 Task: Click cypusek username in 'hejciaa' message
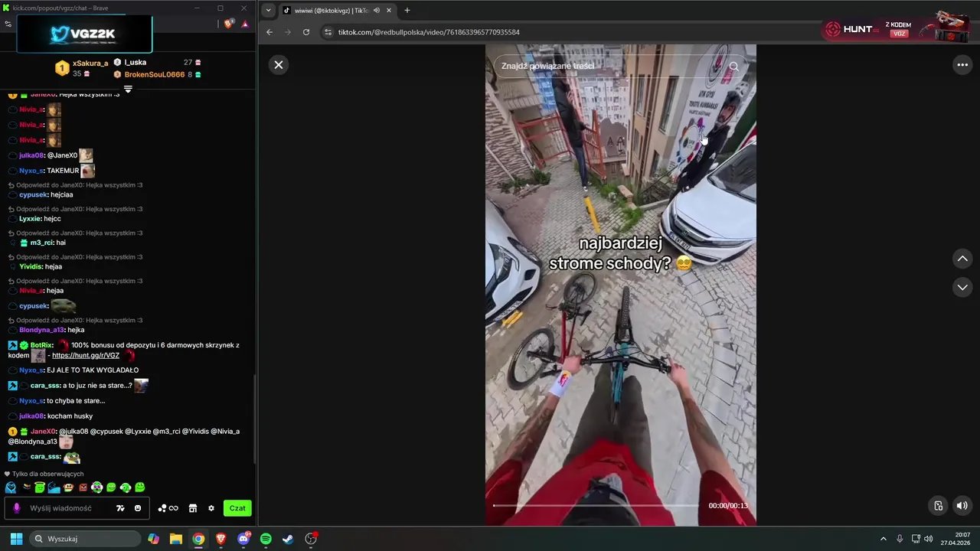click(33, 195)
